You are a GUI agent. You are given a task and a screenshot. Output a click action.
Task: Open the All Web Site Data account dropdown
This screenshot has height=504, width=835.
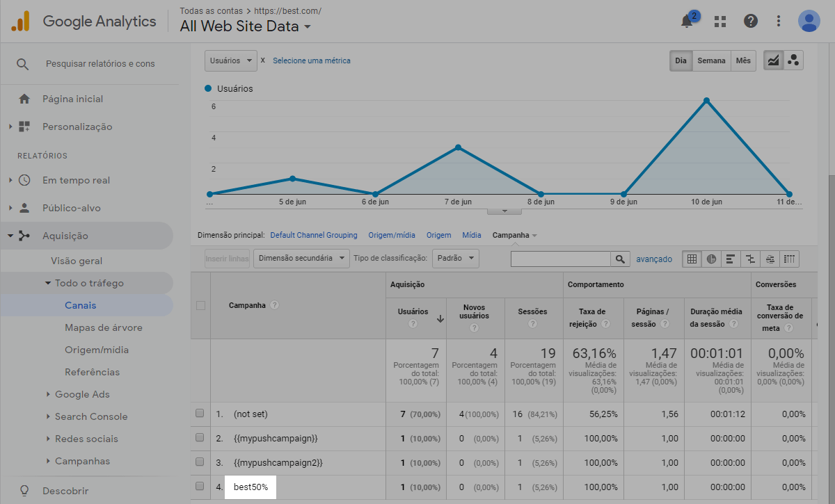coord(246,26)
